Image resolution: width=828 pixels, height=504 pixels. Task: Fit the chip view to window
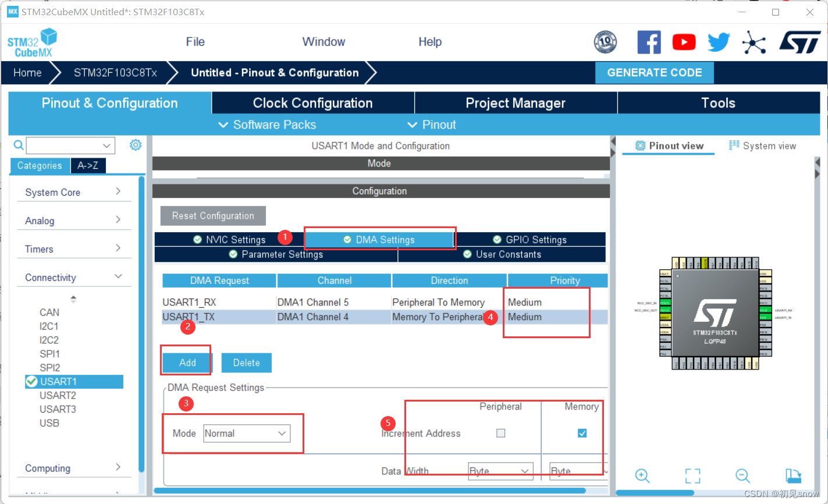click(x=692, y=475)
